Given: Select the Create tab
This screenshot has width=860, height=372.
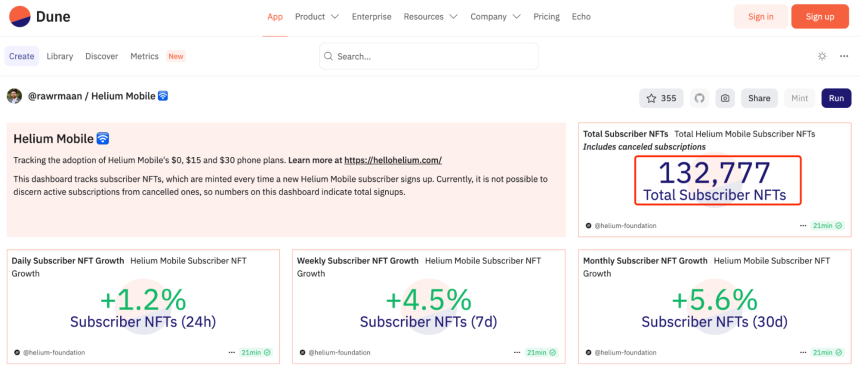Looking at the screenshot, I should pos(21,56).
